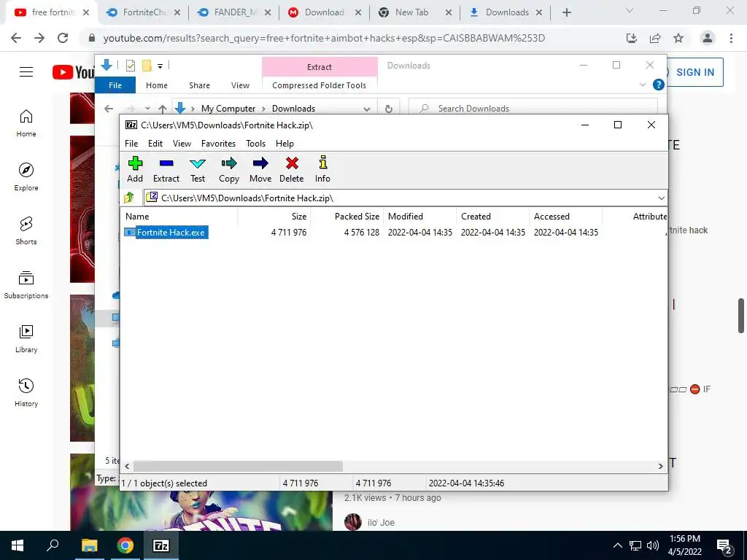Click the Extract contextual tab in Explorer
The width and height of the screenshot is (747, 560).
point(320,67)
